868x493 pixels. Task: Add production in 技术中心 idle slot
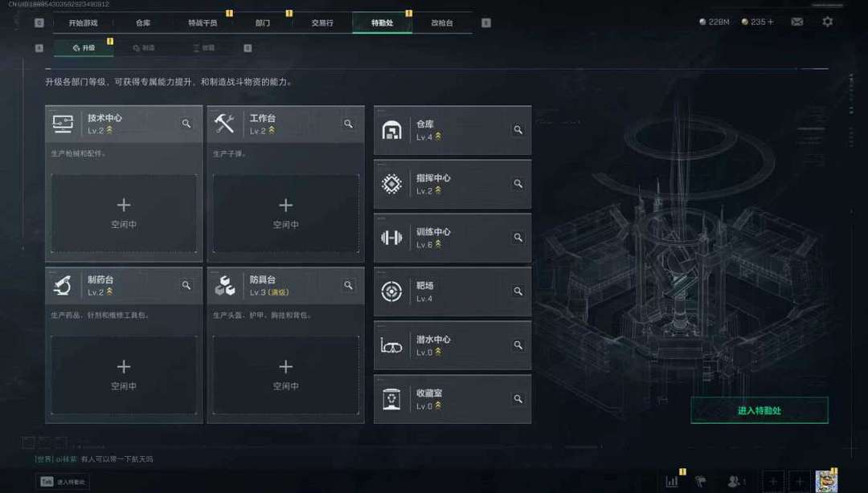click(x=124, y=214)
